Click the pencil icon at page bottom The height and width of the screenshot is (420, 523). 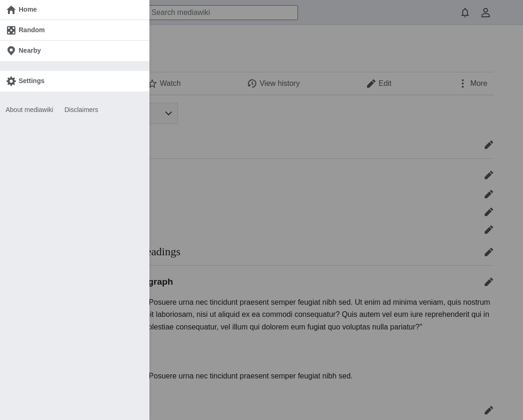[x=488, y=410]
